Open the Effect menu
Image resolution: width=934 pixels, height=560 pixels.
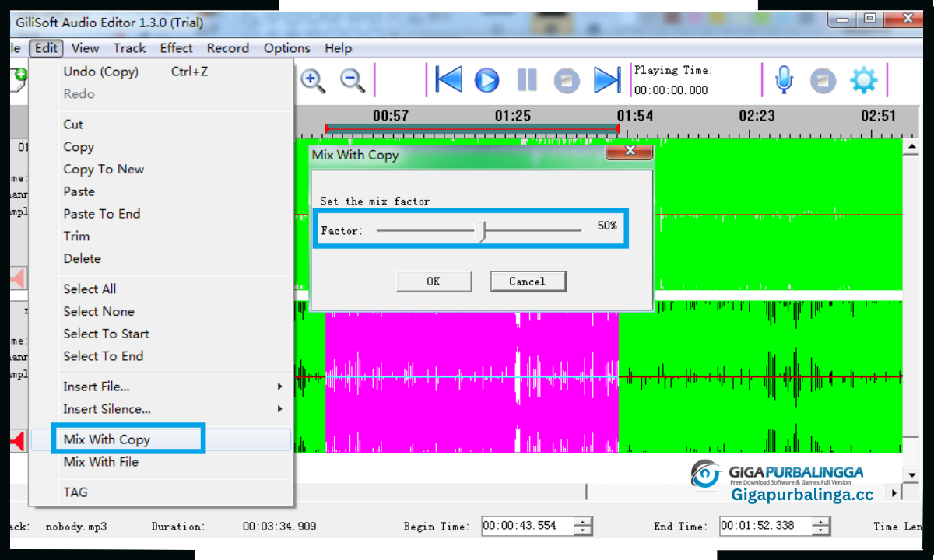point(177,48)
